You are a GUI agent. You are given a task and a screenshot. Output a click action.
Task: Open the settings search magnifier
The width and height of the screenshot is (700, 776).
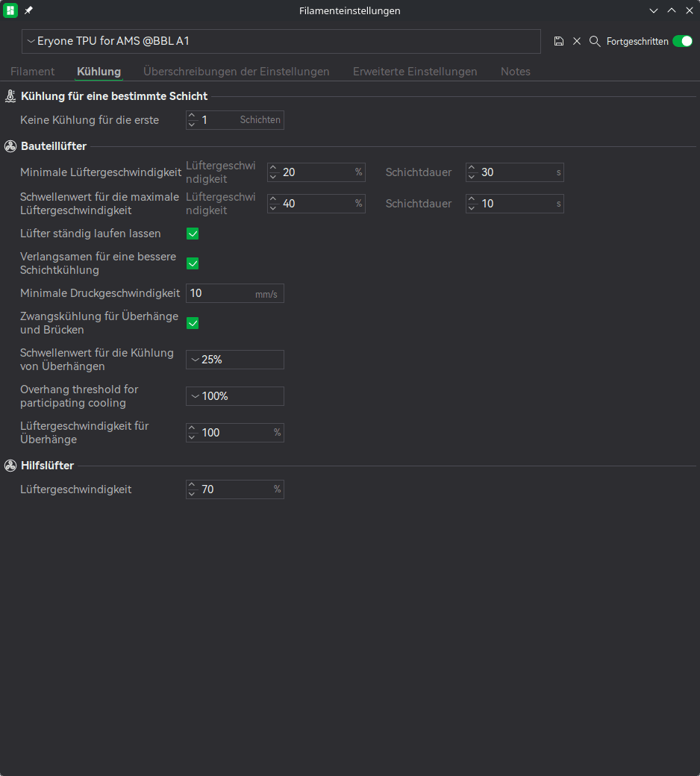click(595, 41)
